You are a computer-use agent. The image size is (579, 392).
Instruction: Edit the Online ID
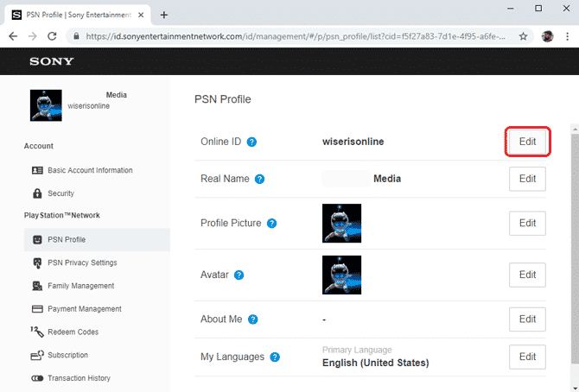point(527,142)
